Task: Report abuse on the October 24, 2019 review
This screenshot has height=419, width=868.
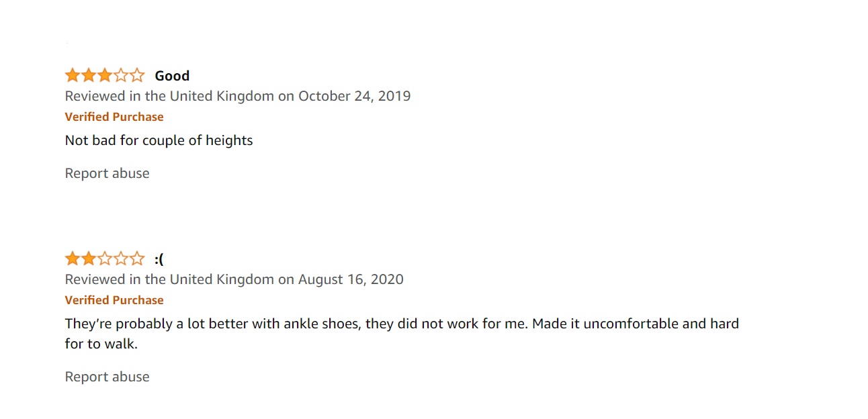Action: (x=107, y=173)
